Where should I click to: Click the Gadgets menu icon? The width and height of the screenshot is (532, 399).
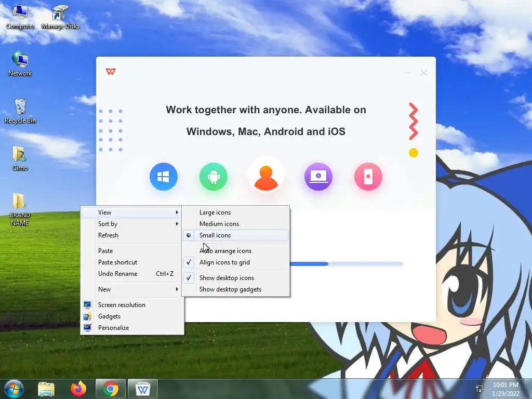point(87,316)
